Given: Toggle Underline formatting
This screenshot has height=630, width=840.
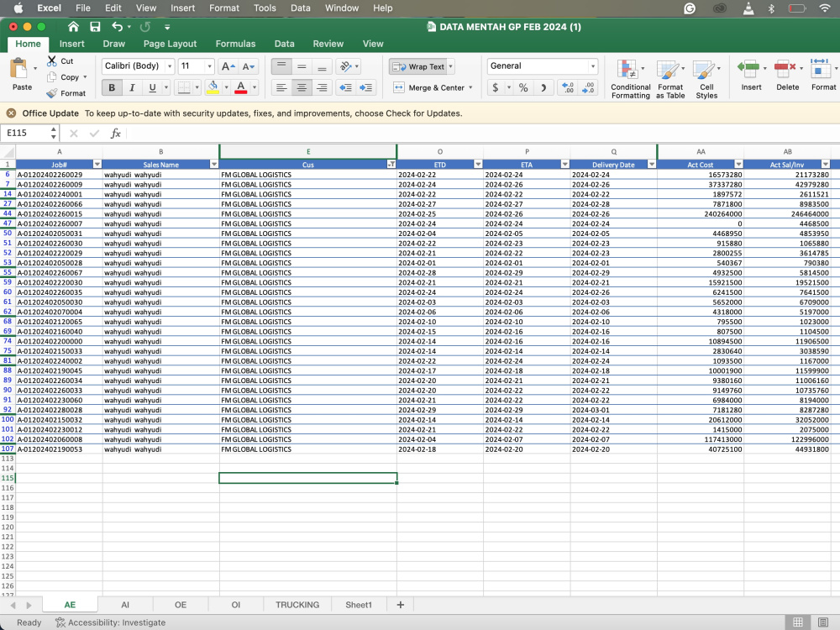Looking at the screenshot, I should [152, 87].
